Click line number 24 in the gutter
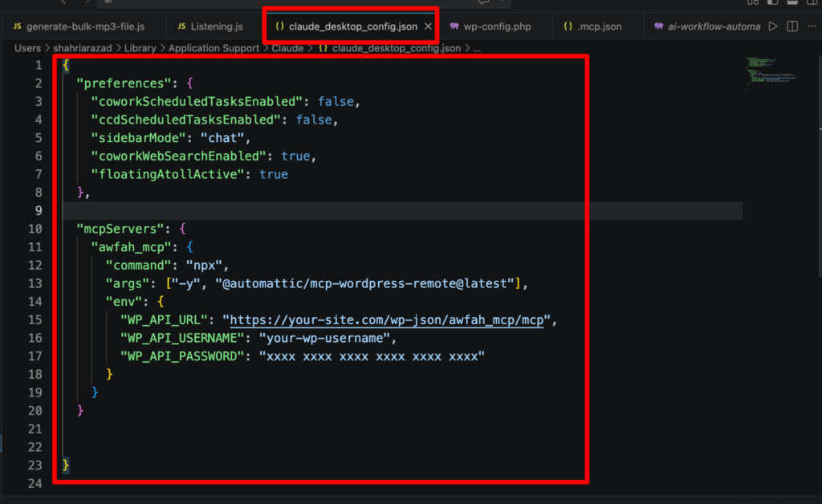The height and width of the screenshot is (504, 822). (35, 484)
